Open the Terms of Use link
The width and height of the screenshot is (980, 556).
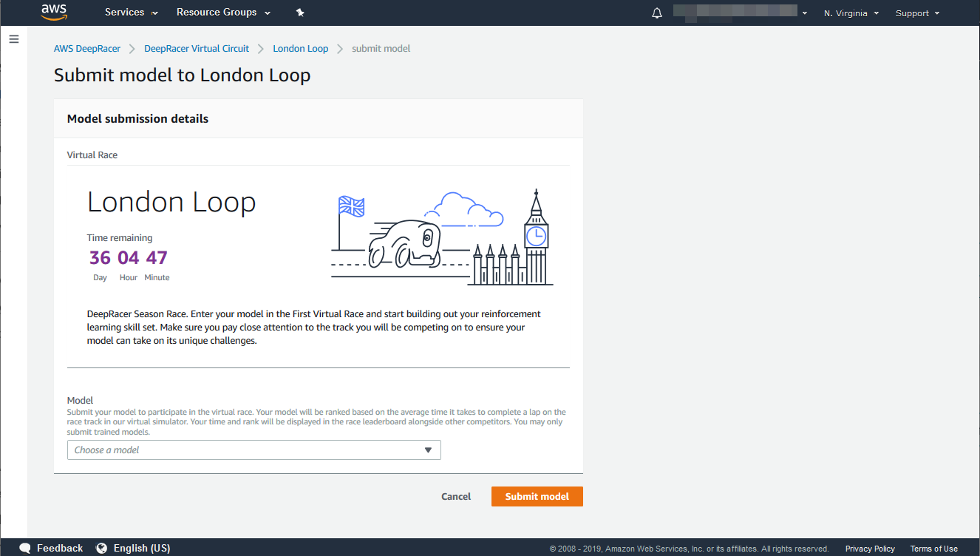tap(933, 549)
